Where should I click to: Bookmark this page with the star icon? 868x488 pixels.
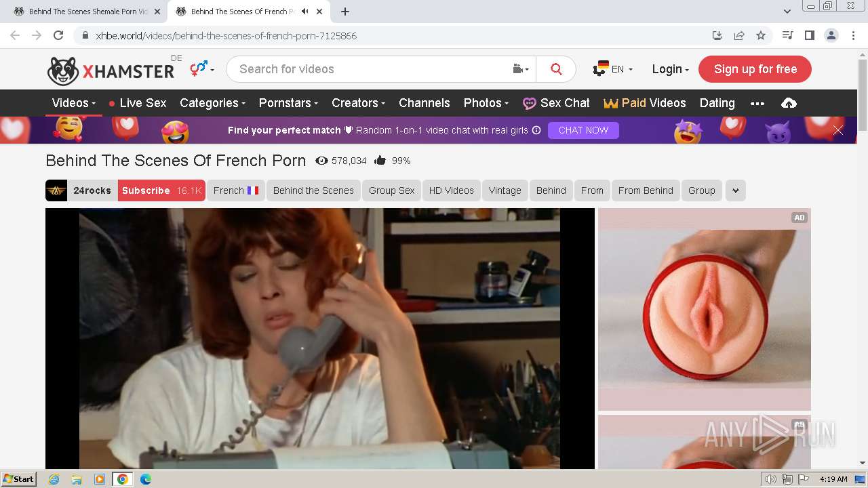pos(761,35)
